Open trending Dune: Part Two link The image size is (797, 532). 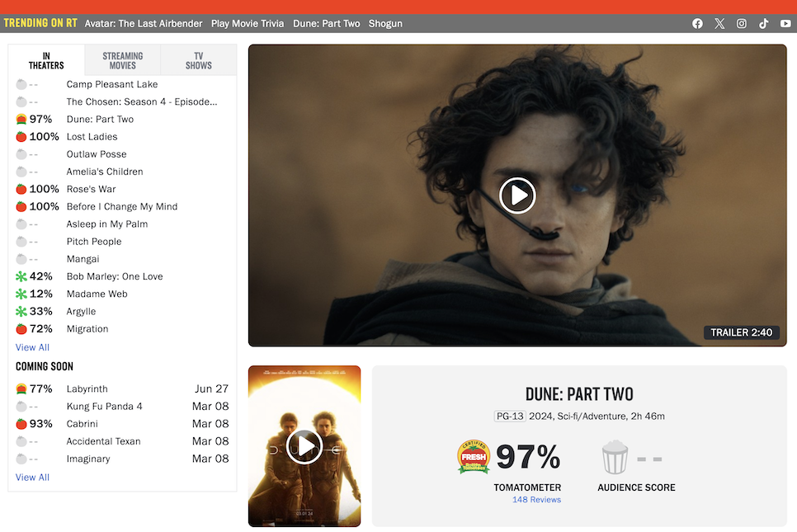(x=327, y=23)
